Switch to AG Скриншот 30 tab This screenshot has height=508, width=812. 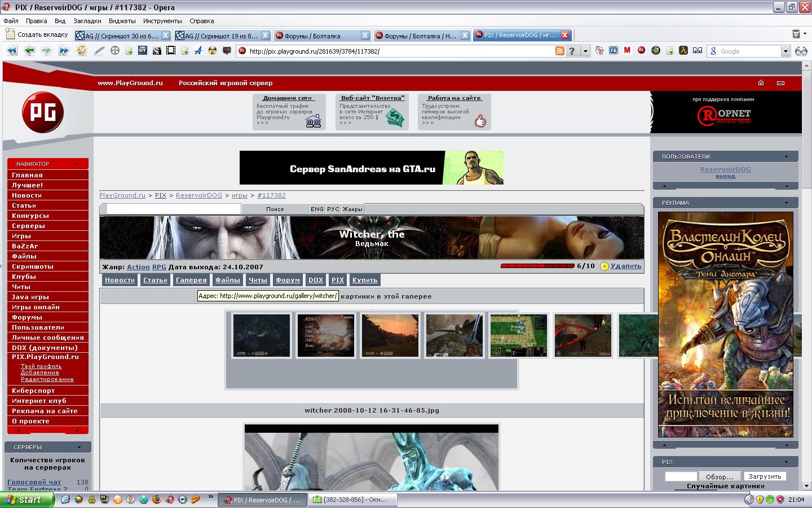coord(123,36)
